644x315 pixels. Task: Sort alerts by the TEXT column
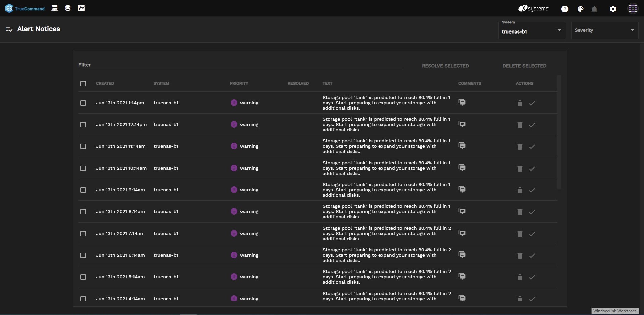pyautogui.click(x=328, y=83)
